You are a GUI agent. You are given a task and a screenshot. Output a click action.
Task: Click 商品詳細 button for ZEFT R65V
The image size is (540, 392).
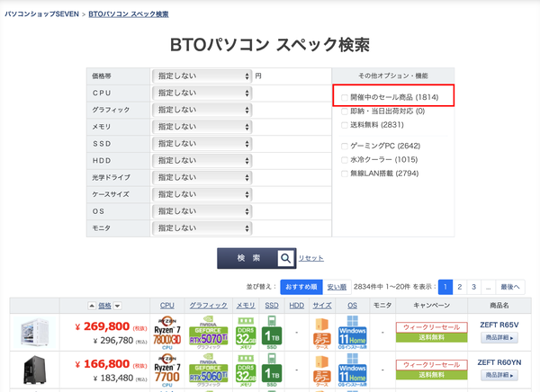(499, 338)
